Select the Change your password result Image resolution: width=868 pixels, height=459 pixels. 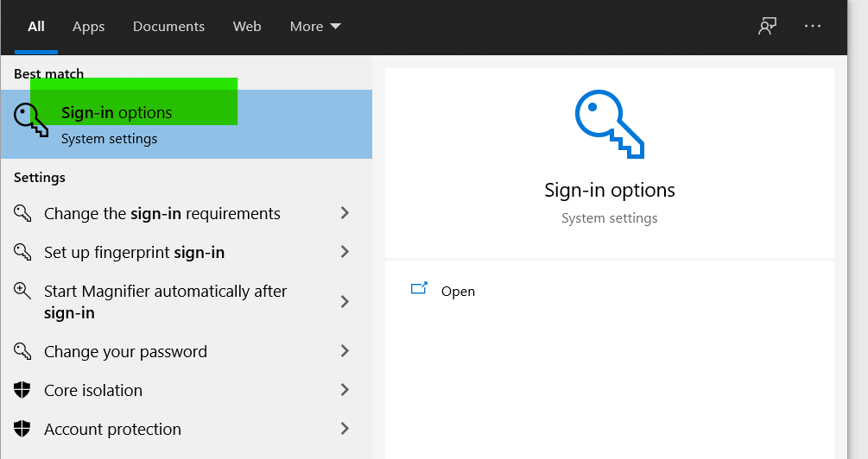coord(125,351)
